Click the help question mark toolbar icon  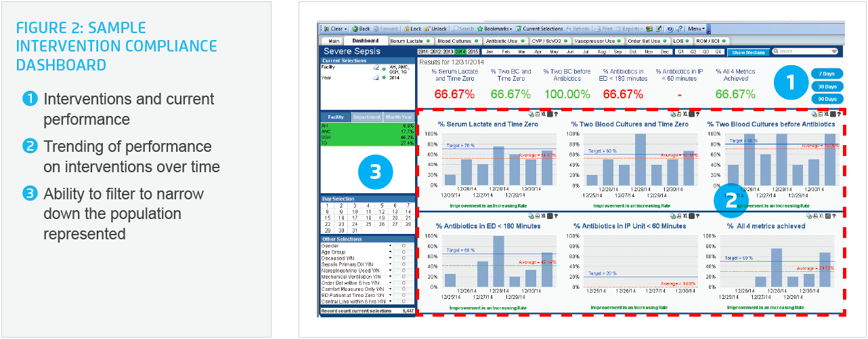(x=670, y=28)
